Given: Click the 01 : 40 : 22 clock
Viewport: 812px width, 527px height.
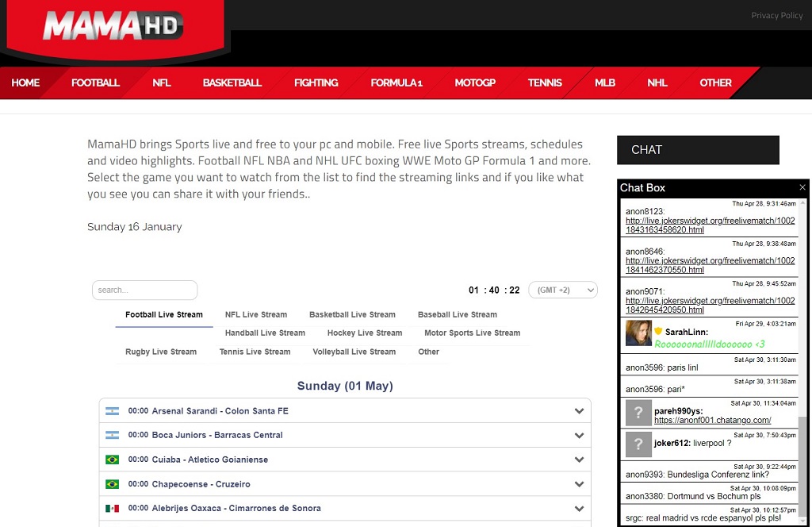Looking at the screenshot, I should point(494,290).
